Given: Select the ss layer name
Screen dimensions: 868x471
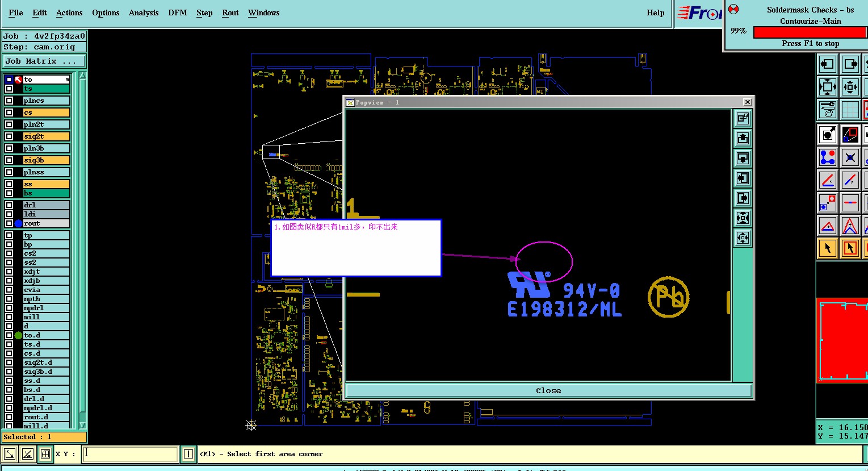Looking at the screenshot, I should [x=46, y=184].
